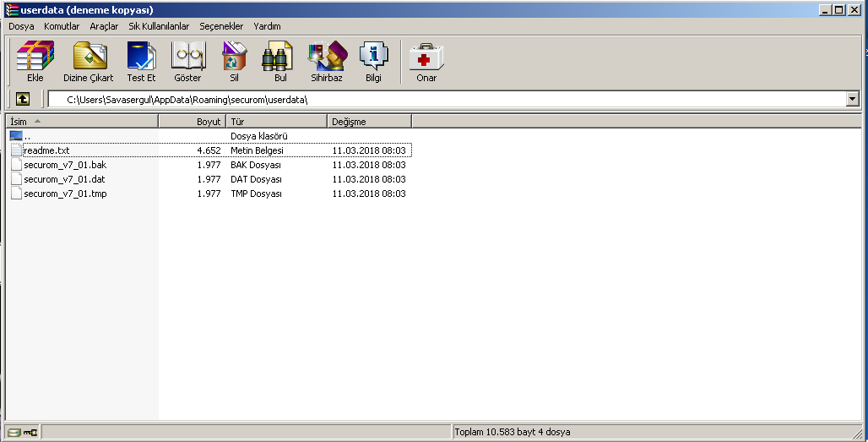Sort by the İsim column header
The image size is (868, 442).
(x=82, y=122)
